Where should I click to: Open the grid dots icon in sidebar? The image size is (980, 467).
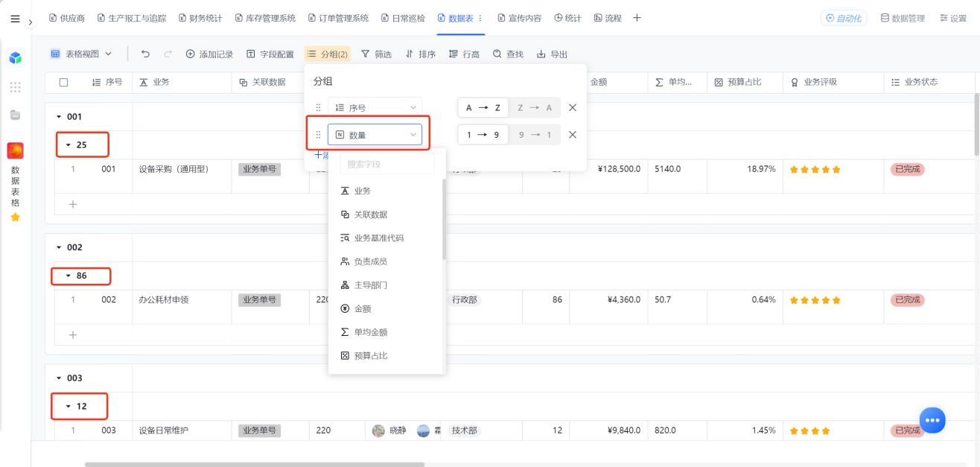(x=15, y=87)
